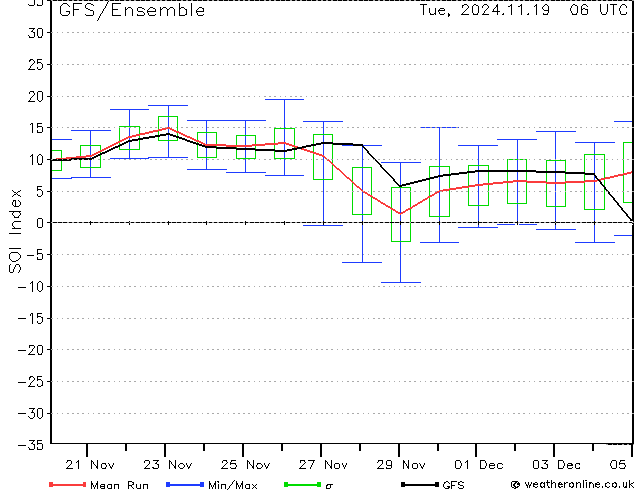
Task: Click the y-axis value 30
Action: coord(36,33)
